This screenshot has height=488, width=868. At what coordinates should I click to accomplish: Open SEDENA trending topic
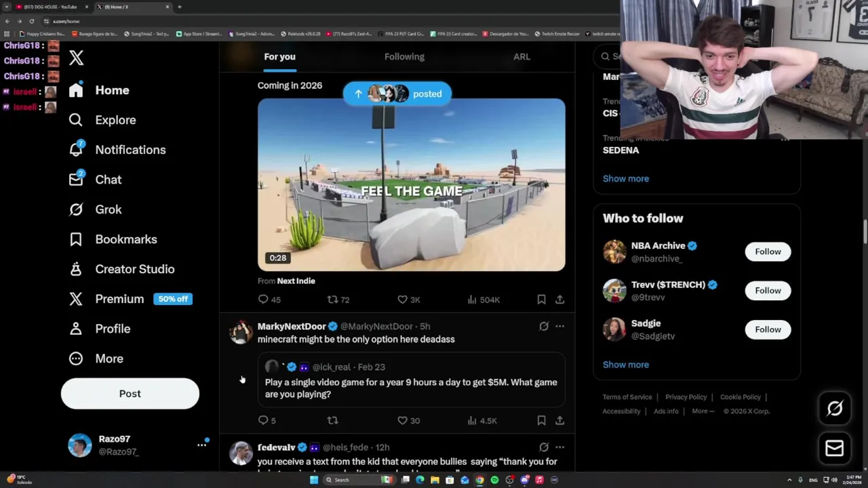[x=620, y=150]
